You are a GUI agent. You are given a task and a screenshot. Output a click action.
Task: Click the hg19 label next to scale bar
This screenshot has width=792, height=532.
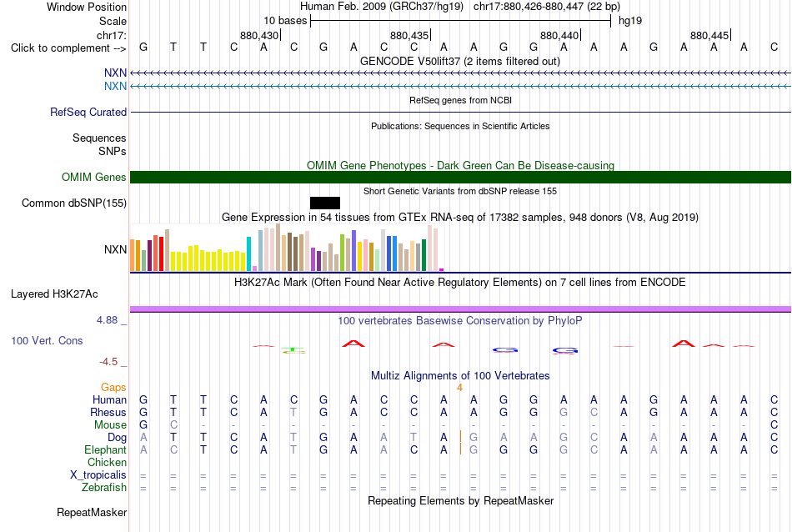(x=630, y=21)
